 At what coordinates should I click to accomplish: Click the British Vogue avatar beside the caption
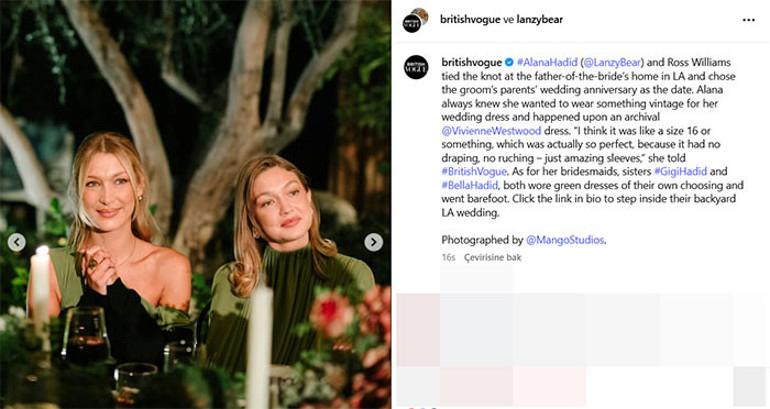[416, 67]
